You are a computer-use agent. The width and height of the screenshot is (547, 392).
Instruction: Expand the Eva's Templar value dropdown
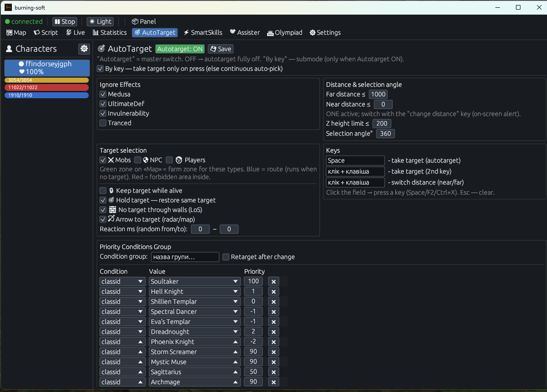coord(195,322)
